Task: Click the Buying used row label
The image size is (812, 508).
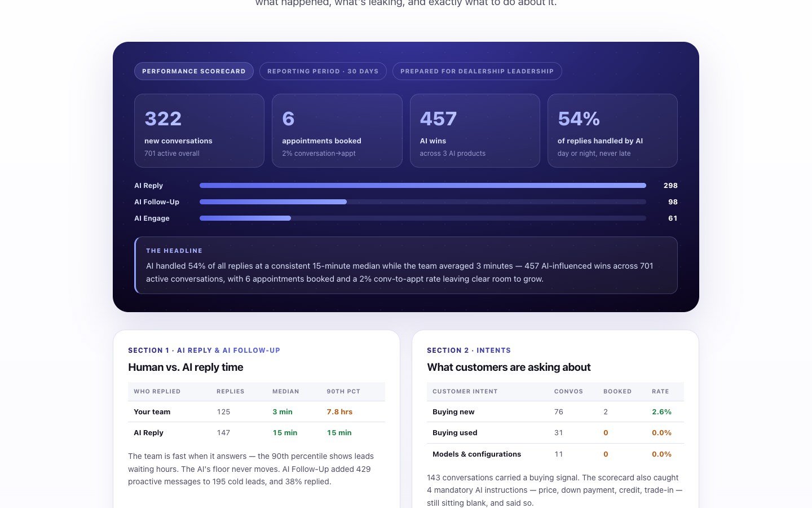Action: point(455,433)
